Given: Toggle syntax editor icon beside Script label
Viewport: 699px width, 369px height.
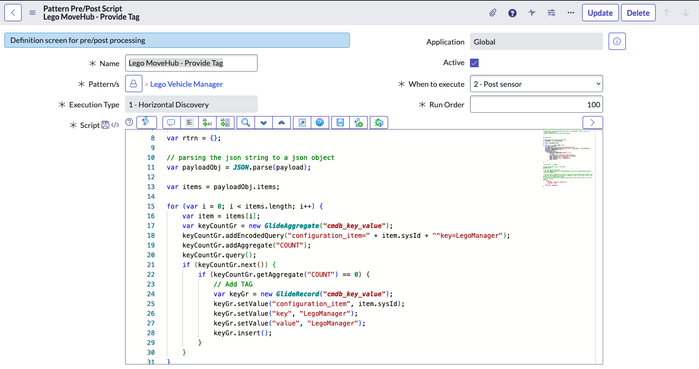Looking at the screenshot, I should [105, 125].
